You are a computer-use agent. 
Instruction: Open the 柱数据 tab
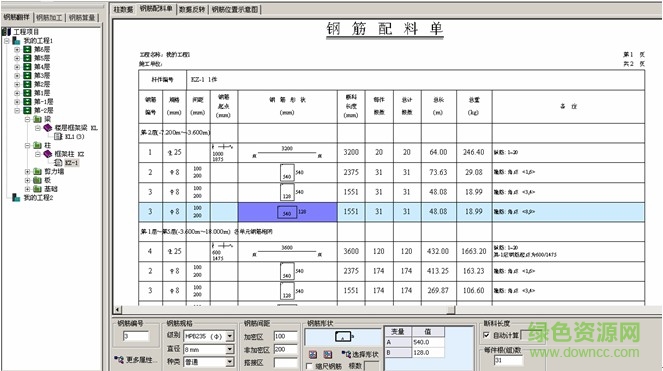[123, 9]
